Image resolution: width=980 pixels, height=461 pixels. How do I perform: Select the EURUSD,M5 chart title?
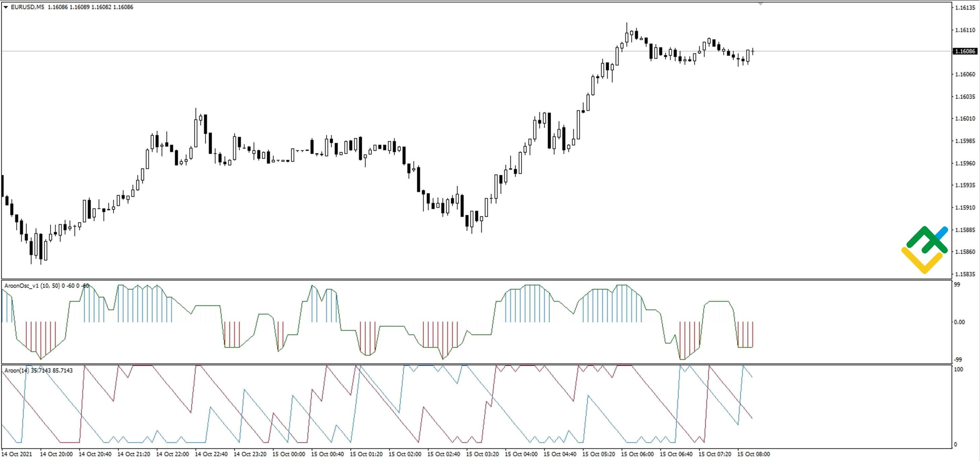tap(24, 6)
